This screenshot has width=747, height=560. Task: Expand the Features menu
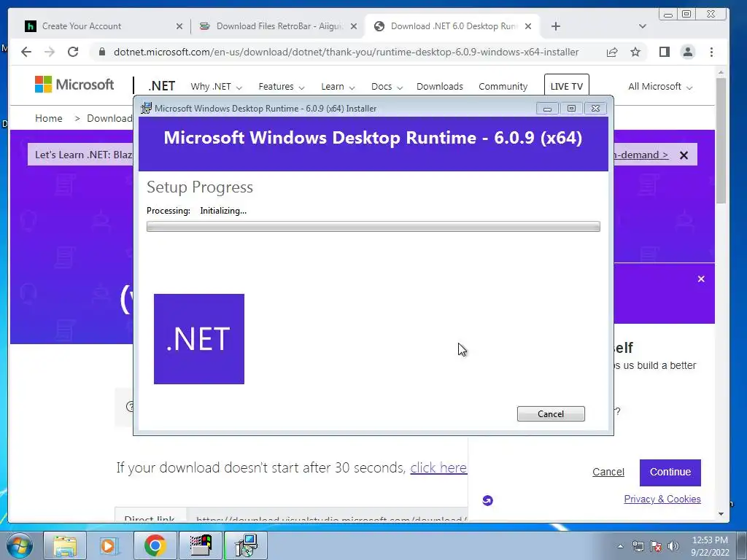tap(281, 87)
